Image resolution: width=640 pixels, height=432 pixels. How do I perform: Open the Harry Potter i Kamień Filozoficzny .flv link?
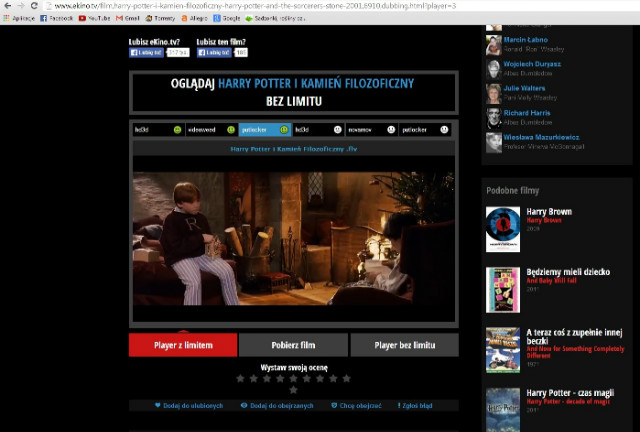[293, 149]
